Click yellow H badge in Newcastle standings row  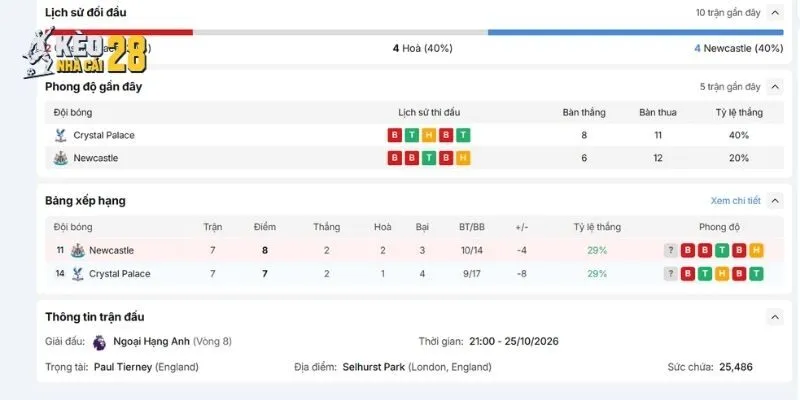click(x=757, y=251)
